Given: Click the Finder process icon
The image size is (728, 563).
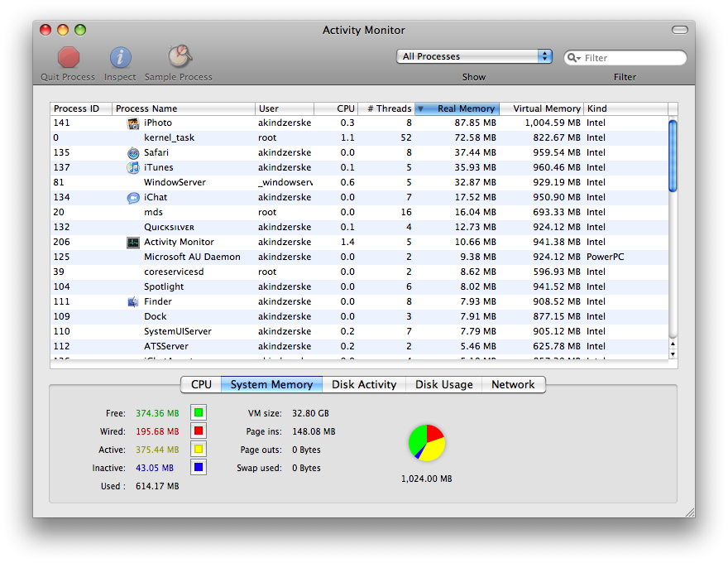Looking at the screenshot, I should pos(133,302).
